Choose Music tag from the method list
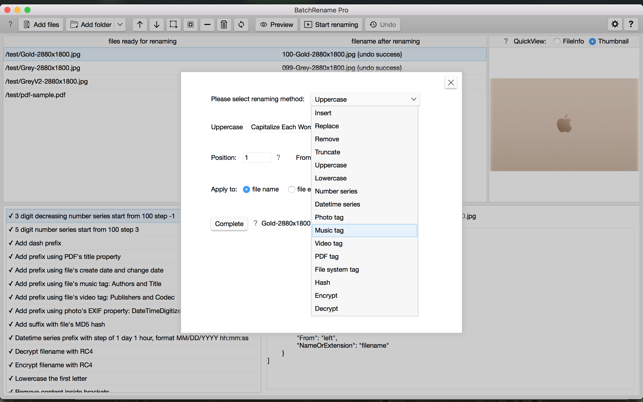Viewport: 643px width, 402px height. pos(365,231)
